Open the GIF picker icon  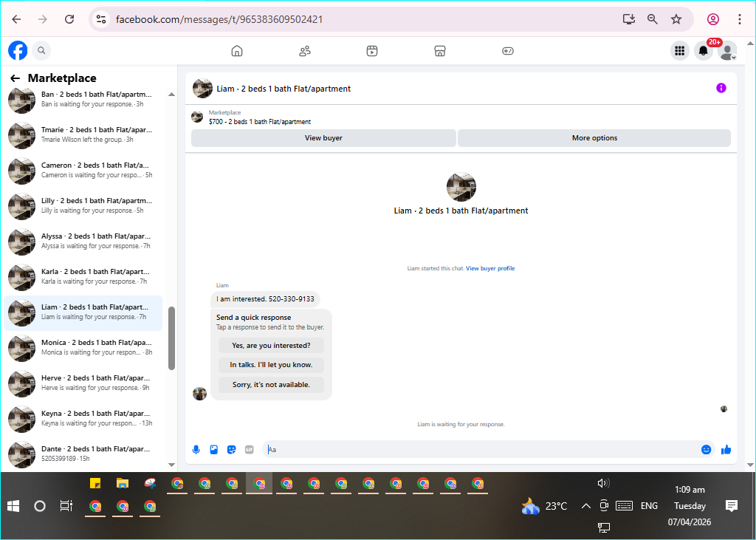pyautogui.click(x=250, y=450)
